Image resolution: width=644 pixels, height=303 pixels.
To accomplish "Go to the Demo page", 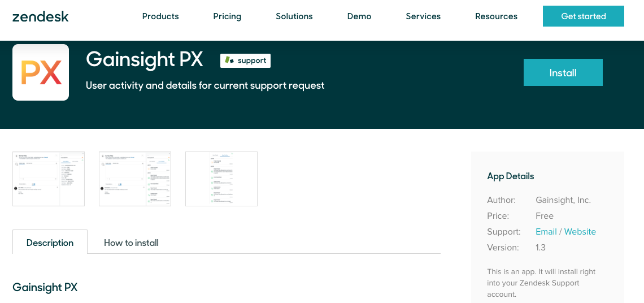I will coord(359,16).
